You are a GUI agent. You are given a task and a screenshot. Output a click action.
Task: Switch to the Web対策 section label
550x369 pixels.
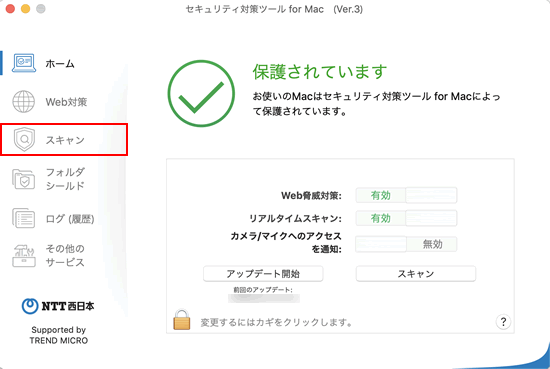(66, 102)
